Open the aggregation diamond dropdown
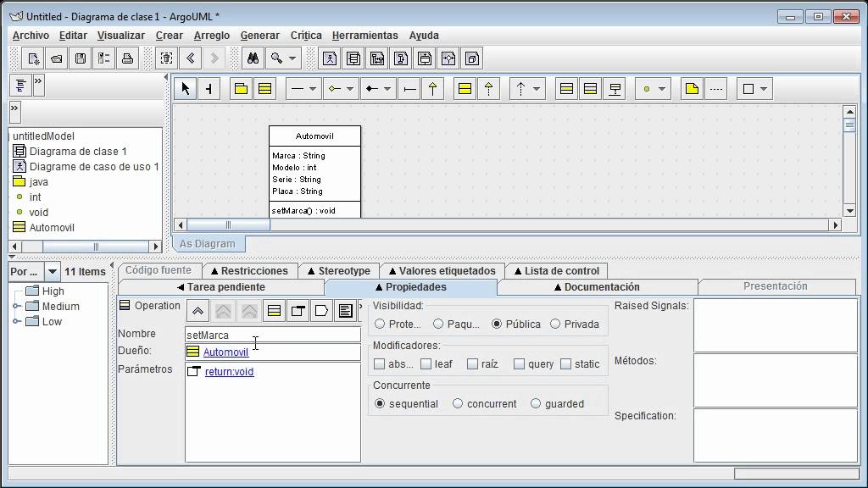The height and width of the screenshot is (488, 868). [x=350, y=88]
